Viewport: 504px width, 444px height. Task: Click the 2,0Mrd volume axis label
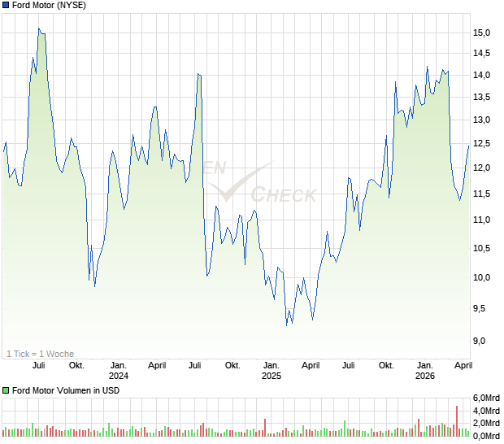pyautogui.click(x=486, y=423)
